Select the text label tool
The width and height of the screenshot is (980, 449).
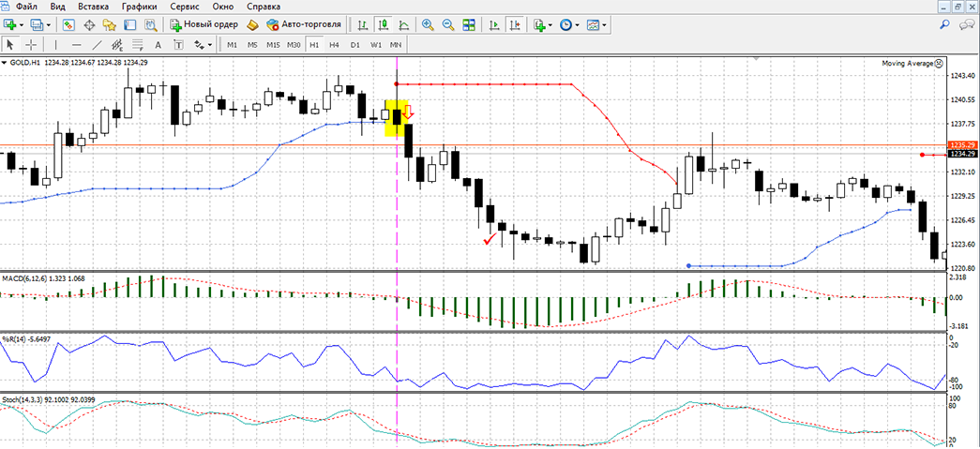[179, 45]
